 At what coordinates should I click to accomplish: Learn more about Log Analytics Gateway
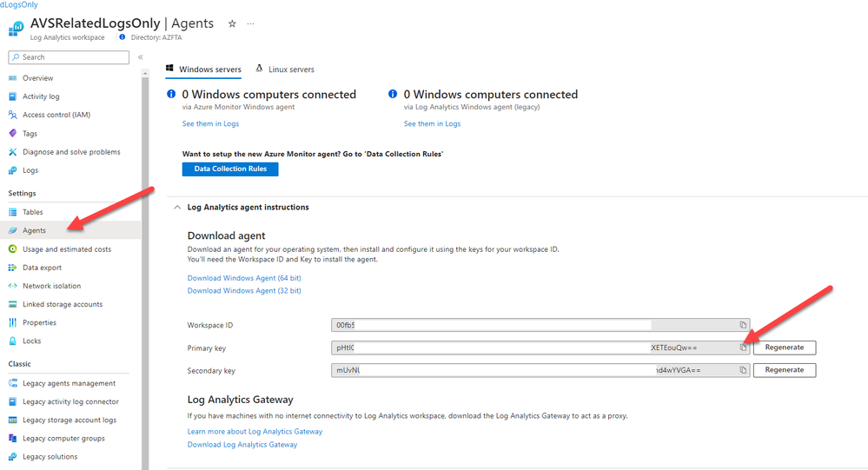(255, 431)
